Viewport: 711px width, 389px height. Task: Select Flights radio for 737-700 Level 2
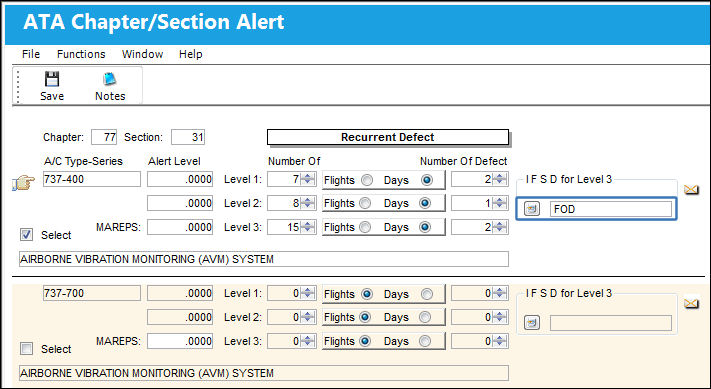point(365,317)
